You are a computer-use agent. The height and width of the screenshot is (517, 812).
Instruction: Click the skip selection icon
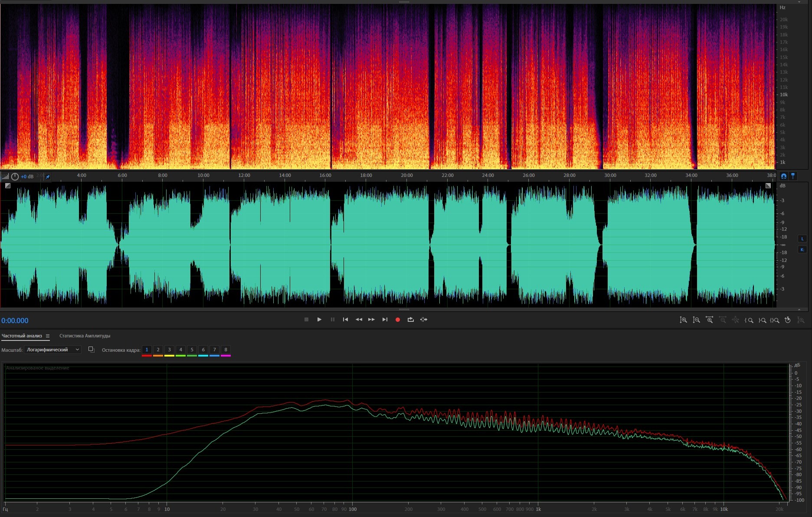tap(424, 320)
